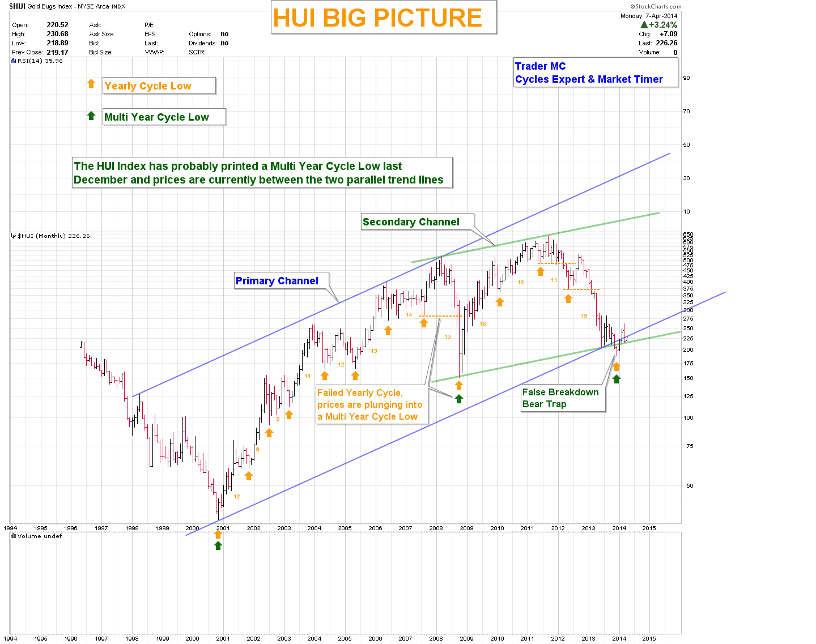
Task: Click the $HUI (Monthly) 226.26 chart label
Action: click(x=54, y=236)
